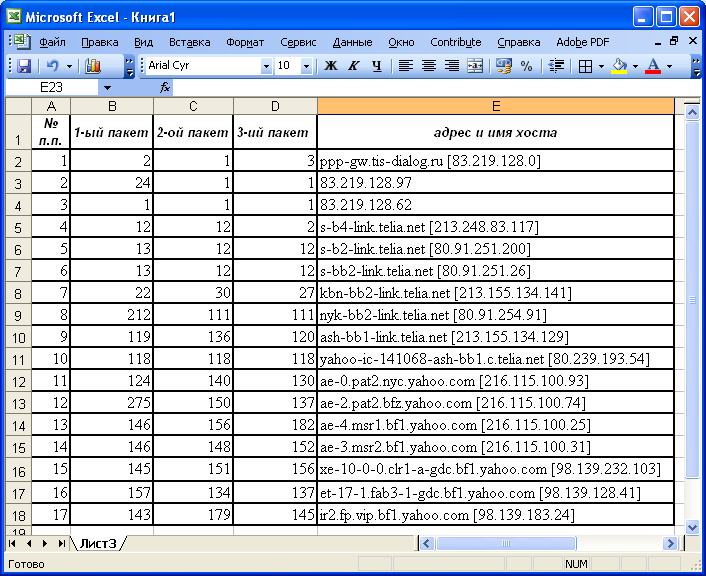Apply yellow Fill Color
Viewport: 706px width, 576px height.
620,66
